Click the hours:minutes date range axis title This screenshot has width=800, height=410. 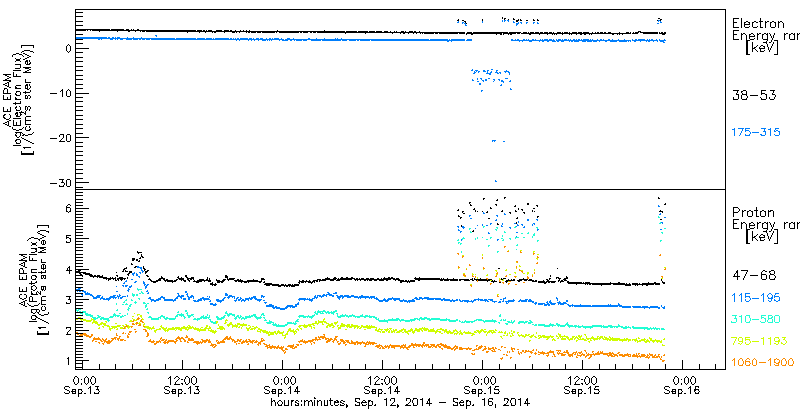click(399, 402)
